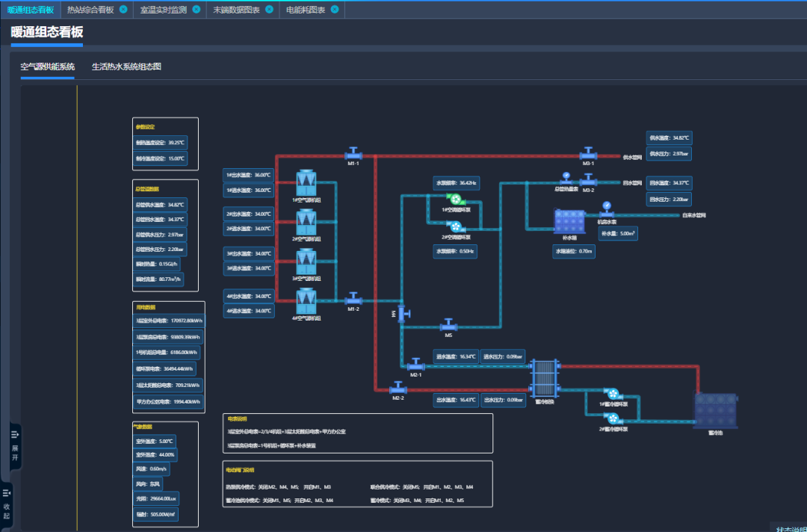Select the makeup water tank (补水箱) icon
Viewport: 807px width, 532px height.
click(569, 222)
